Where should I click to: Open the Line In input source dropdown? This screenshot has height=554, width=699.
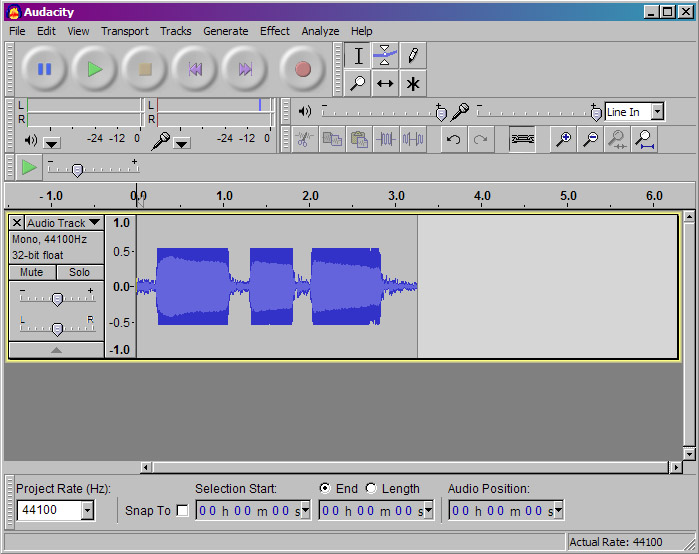pos(657,112)
